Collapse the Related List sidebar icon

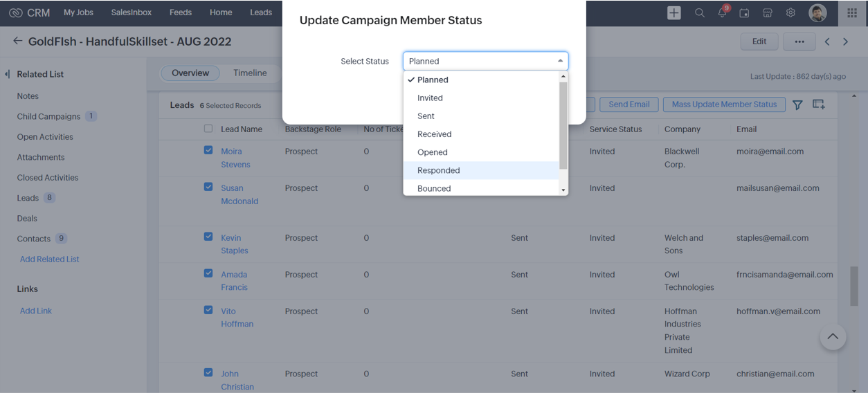coord(7,74)
